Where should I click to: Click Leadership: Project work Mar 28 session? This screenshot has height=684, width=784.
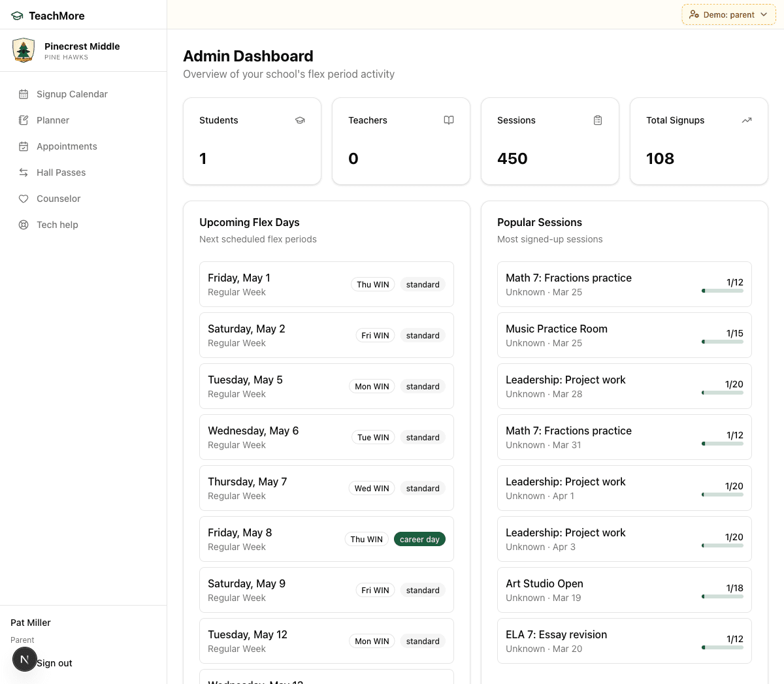(625, 386)
